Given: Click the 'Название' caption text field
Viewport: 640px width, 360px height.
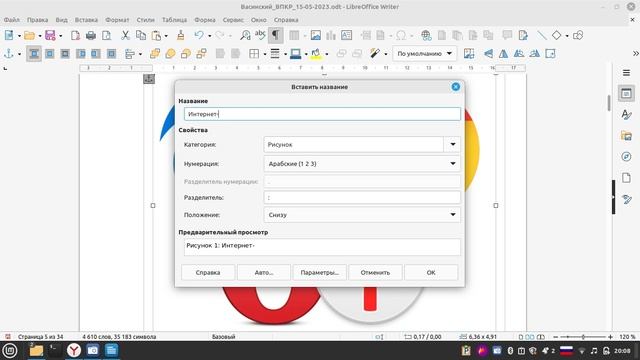Looking at the screenshot, I should coord(322,114).
